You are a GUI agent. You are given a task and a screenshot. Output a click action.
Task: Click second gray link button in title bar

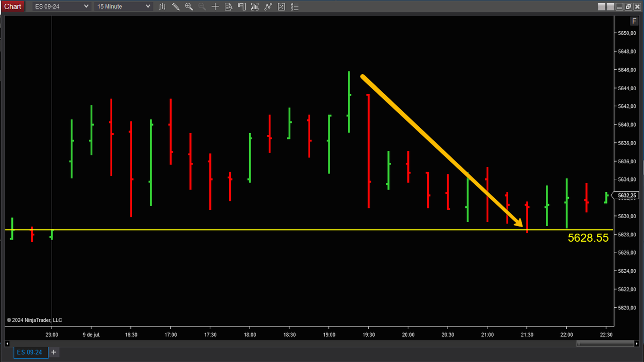tap(610, 6)
